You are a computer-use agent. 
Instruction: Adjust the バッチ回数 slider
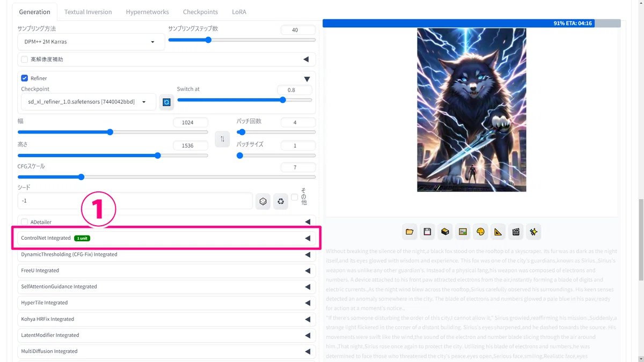(x=276, y=132)
